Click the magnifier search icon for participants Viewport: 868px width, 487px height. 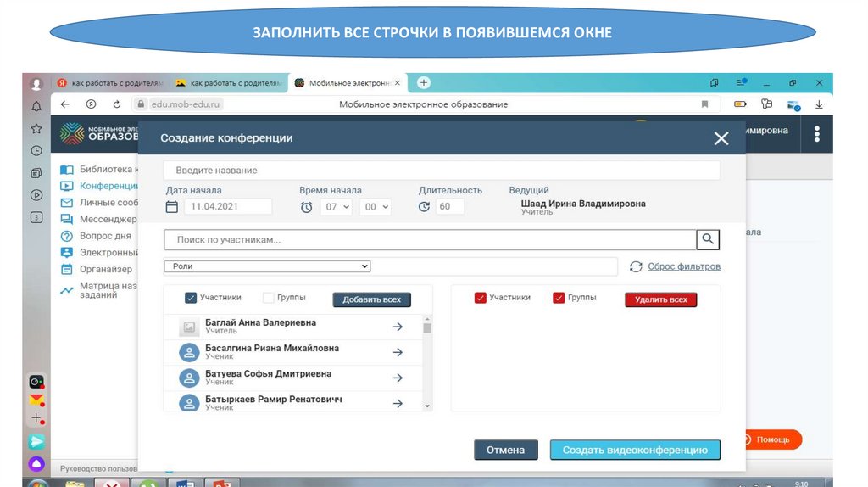click(x=708, y=240)
